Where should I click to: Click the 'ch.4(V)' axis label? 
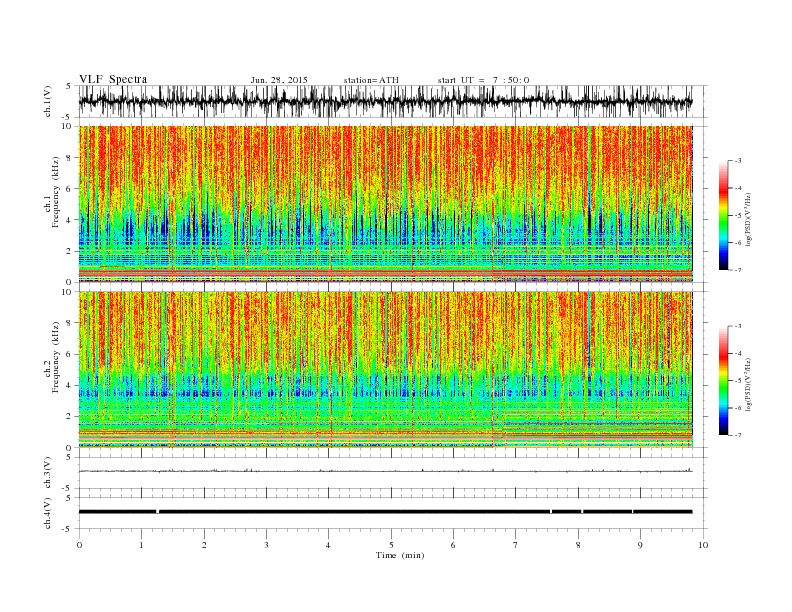(48, 513)
